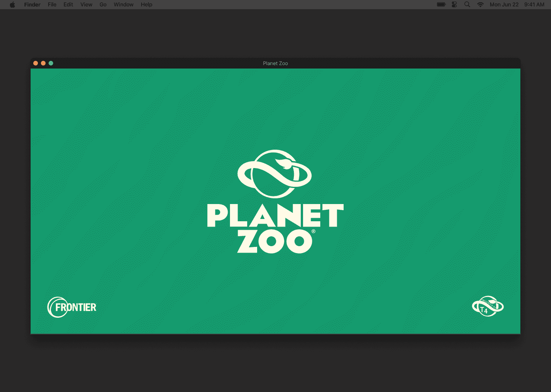Open the Window menu
551x392 pixels.
pyautogui.click(x=124, y=5)
